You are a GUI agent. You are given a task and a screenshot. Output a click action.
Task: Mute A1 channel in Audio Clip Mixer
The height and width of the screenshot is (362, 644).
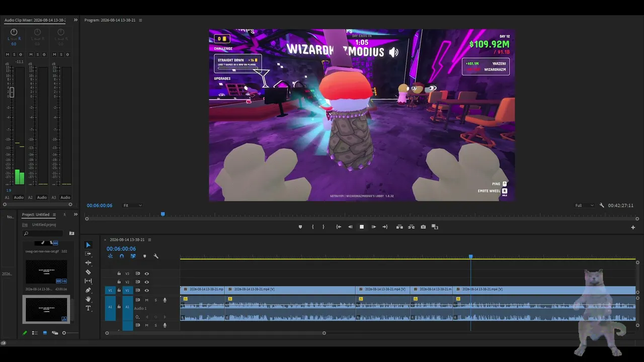coord(8,54)
